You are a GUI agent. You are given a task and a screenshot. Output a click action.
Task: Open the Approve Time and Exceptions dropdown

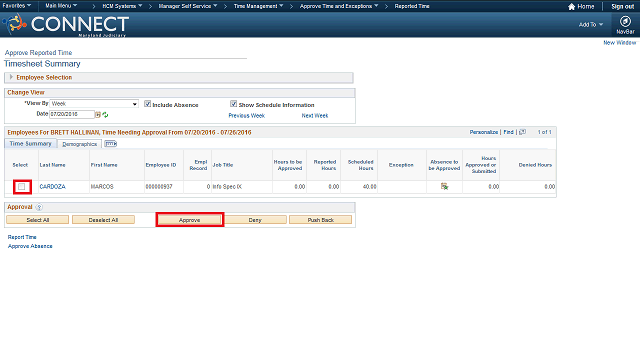point(339,6)
